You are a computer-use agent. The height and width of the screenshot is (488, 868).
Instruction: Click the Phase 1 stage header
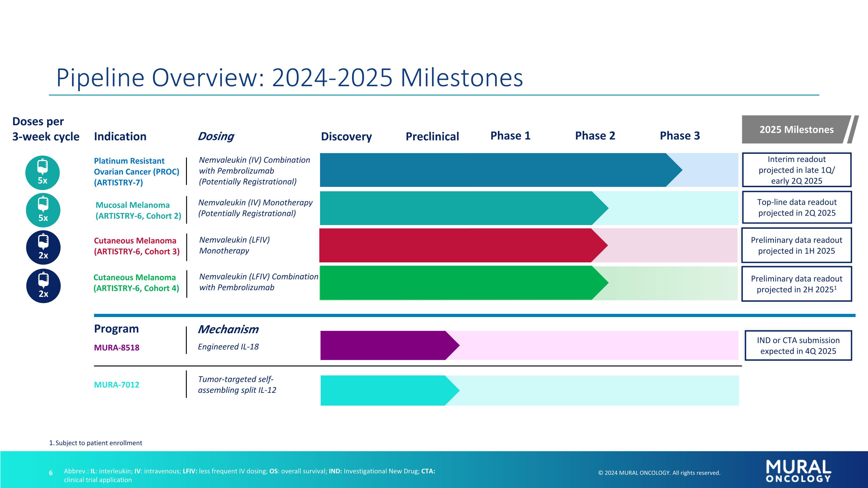coord(510,136)
